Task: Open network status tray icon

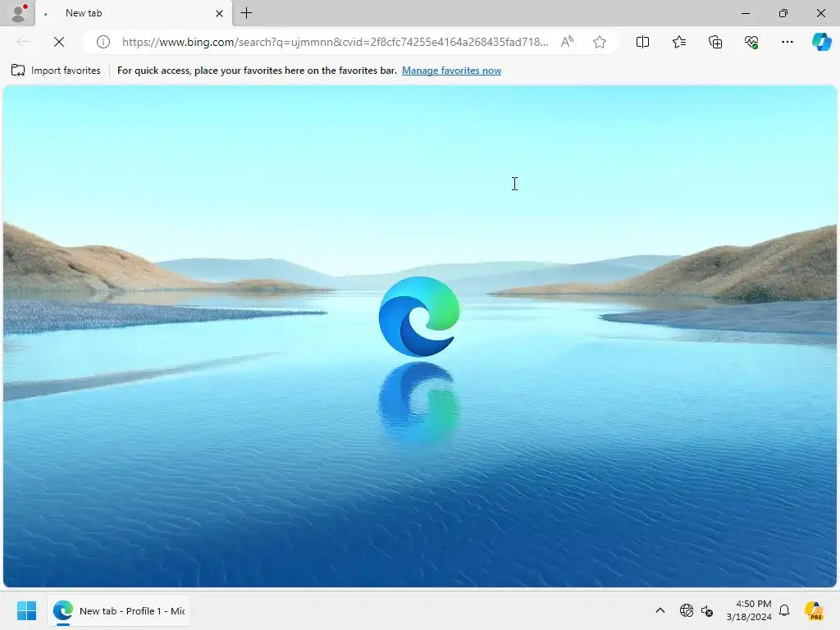Action: 687,610
